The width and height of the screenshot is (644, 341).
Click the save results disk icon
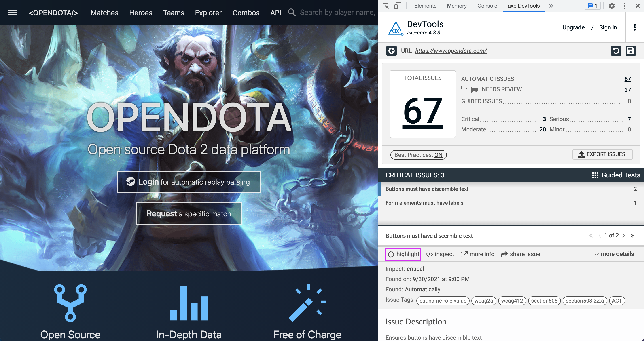pyautogui.click(x=631, y=51)
